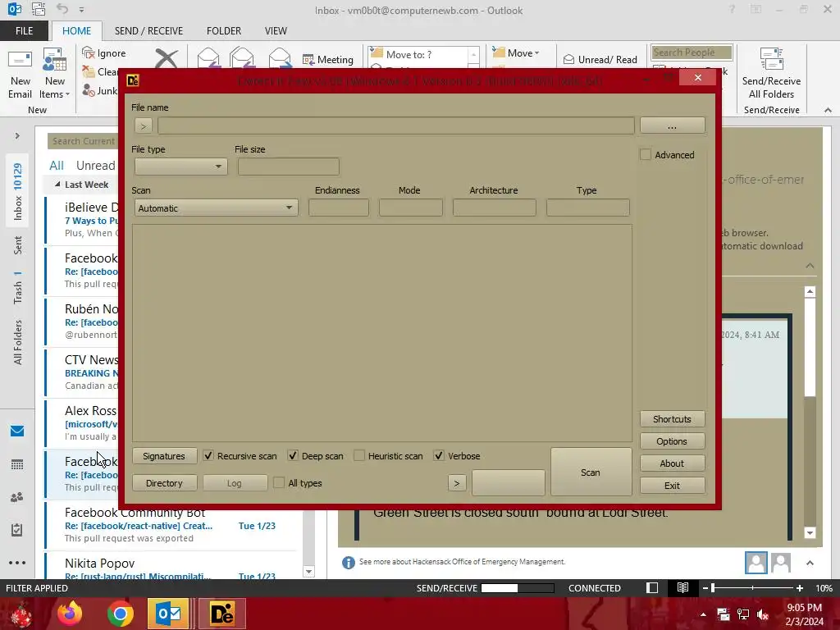
Task: Collapse the Outlook ribbon
Action: [828, 110]
